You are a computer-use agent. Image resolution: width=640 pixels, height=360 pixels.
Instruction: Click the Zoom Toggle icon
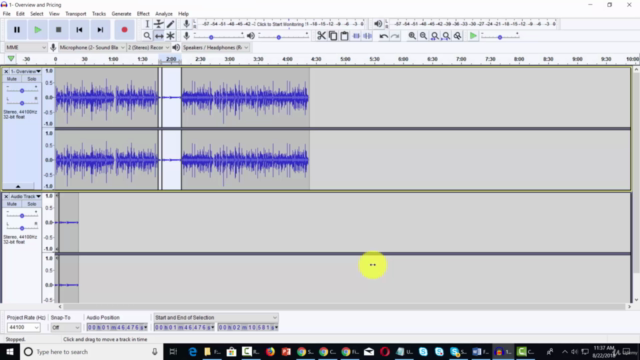(458, 36)
